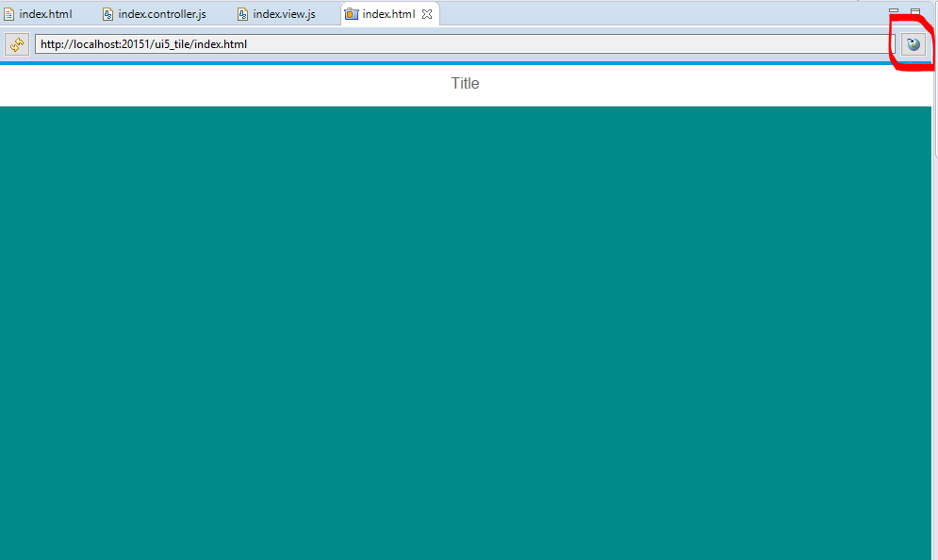Screen dimensions: 938x560
Task: Open the index.controller.js tab
Action: point(155,14)
